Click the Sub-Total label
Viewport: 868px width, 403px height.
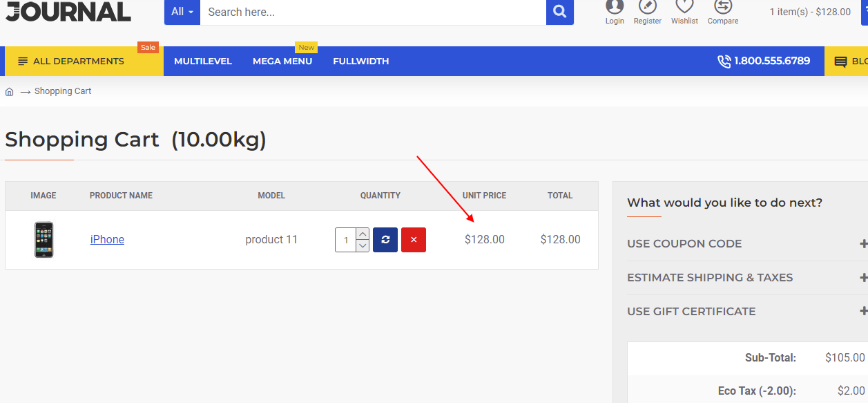pos(771,358)
